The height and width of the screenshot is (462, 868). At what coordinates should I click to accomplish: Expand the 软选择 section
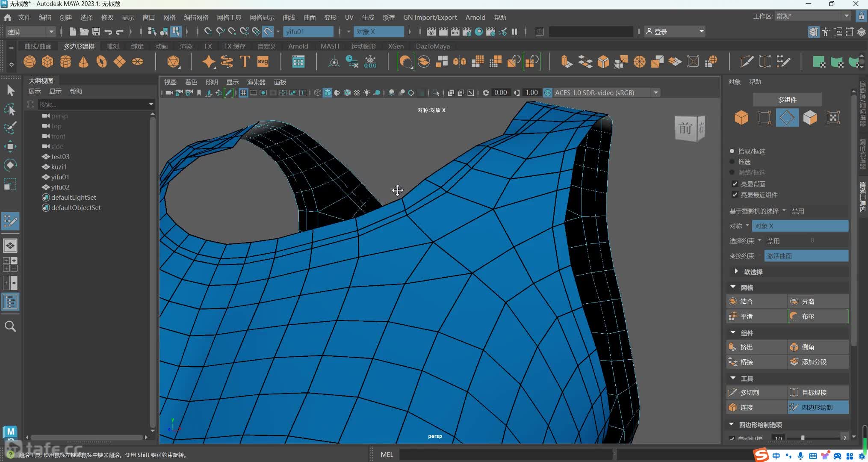click(x=736, y=272)
